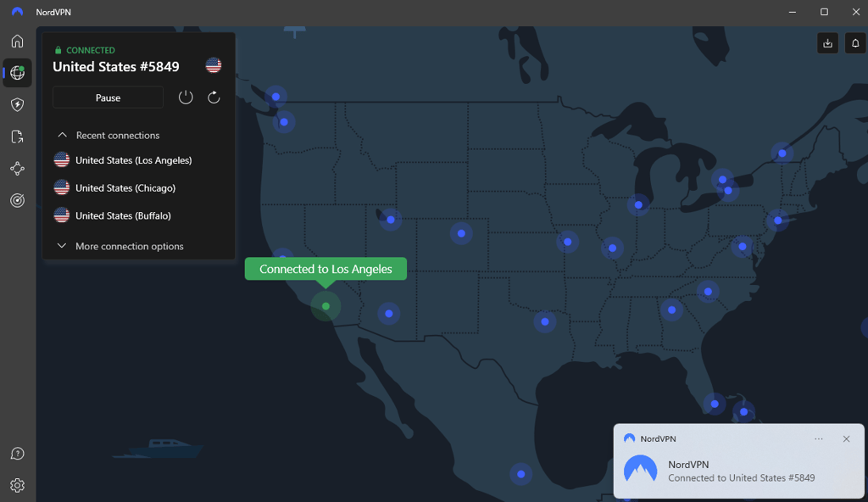Click the reconnect refresh icon
Image resolution: width=868 pixels, height=502 pixels.
(x=214, y=98)
